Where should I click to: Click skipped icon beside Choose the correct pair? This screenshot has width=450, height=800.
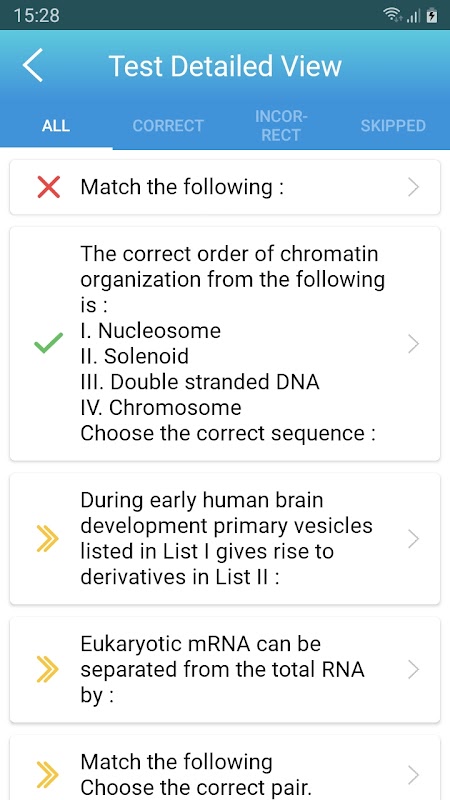(x=48, y=775)
